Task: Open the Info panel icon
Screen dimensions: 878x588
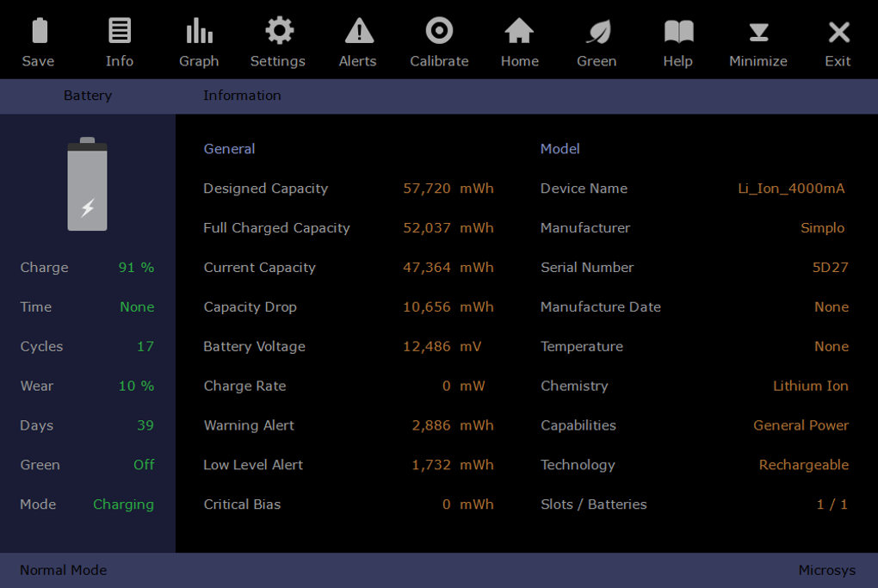Action: 119,39
